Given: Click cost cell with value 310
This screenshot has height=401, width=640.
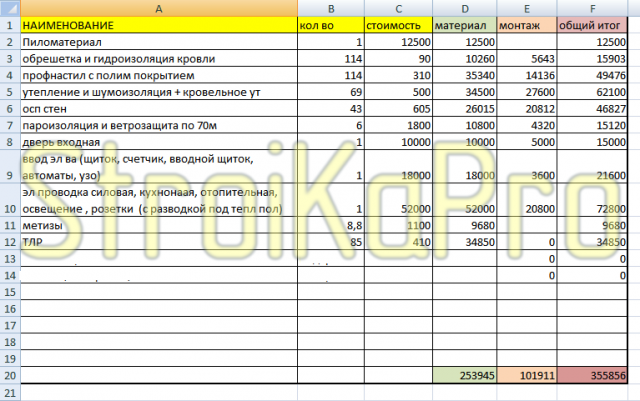Looking at the screenshot, I should point(398,76).
